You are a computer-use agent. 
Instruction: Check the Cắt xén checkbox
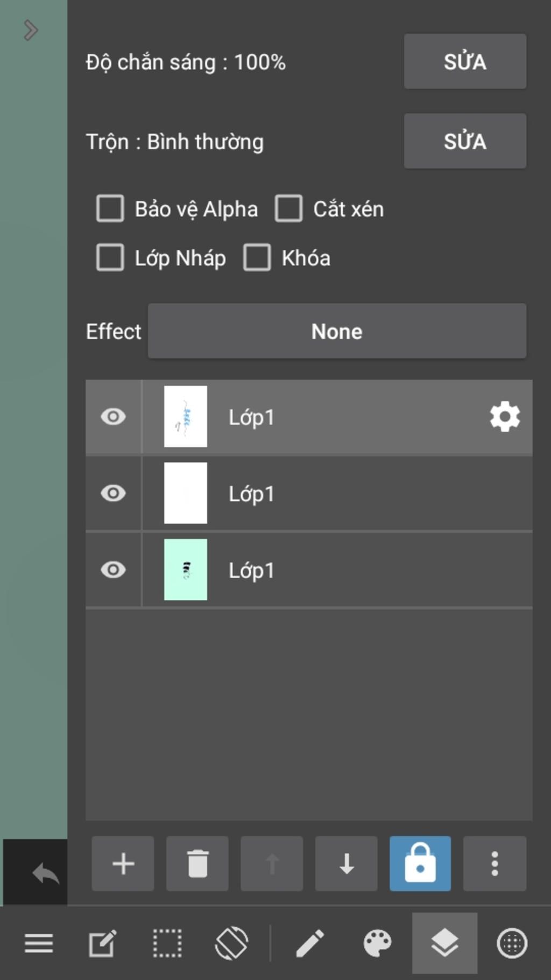click(289, 208)
